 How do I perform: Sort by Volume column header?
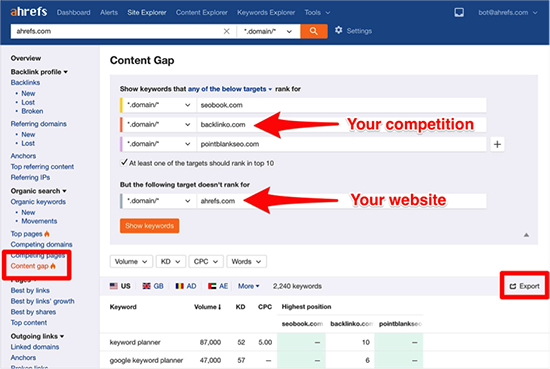208,307
